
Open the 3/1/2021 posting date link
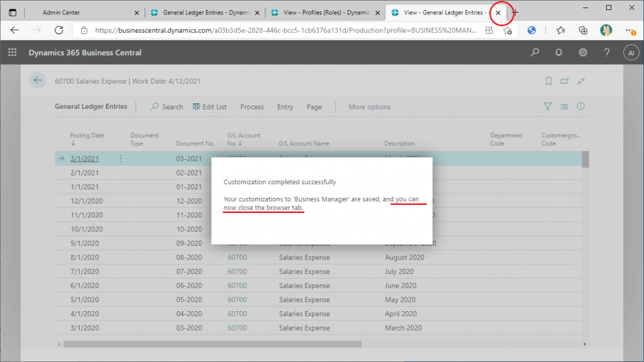pyautogui.click(x=85, y=158)
